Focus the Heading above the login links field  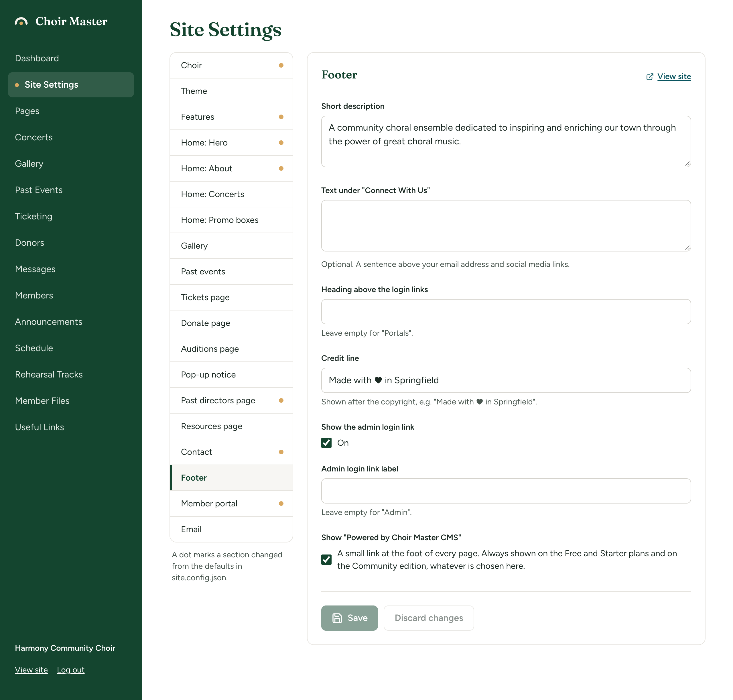(506, 312)
